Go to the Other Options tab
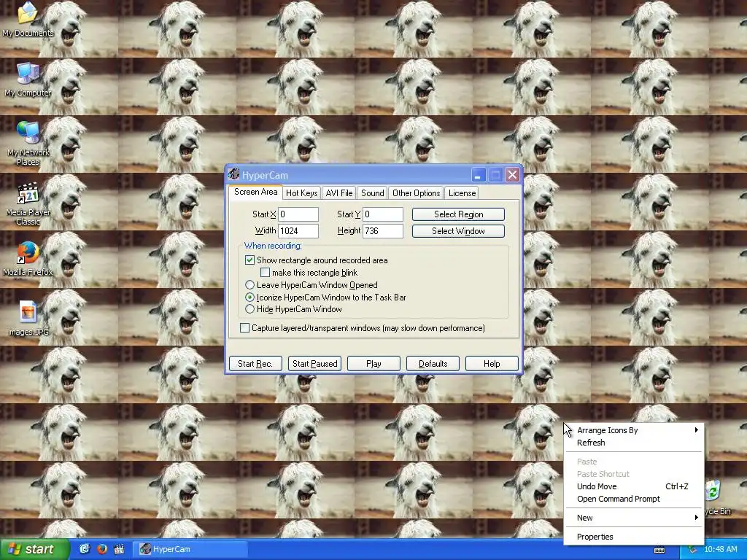 point(416,192)
